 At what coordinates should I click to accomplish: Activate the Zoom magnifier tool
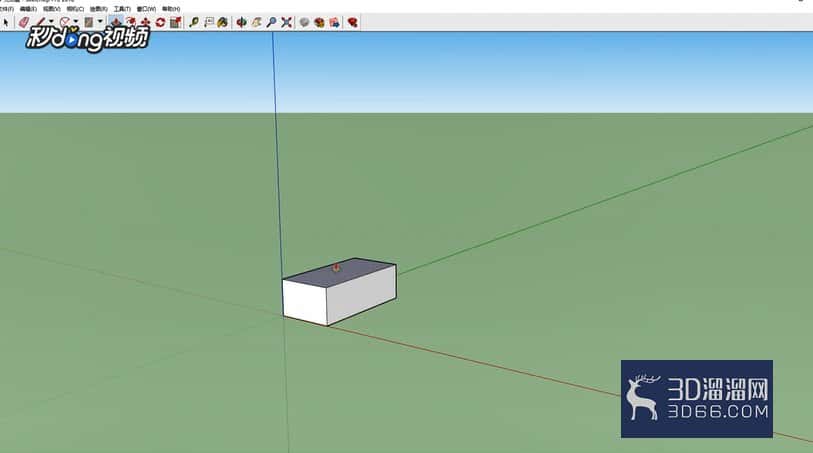[271, 22]
